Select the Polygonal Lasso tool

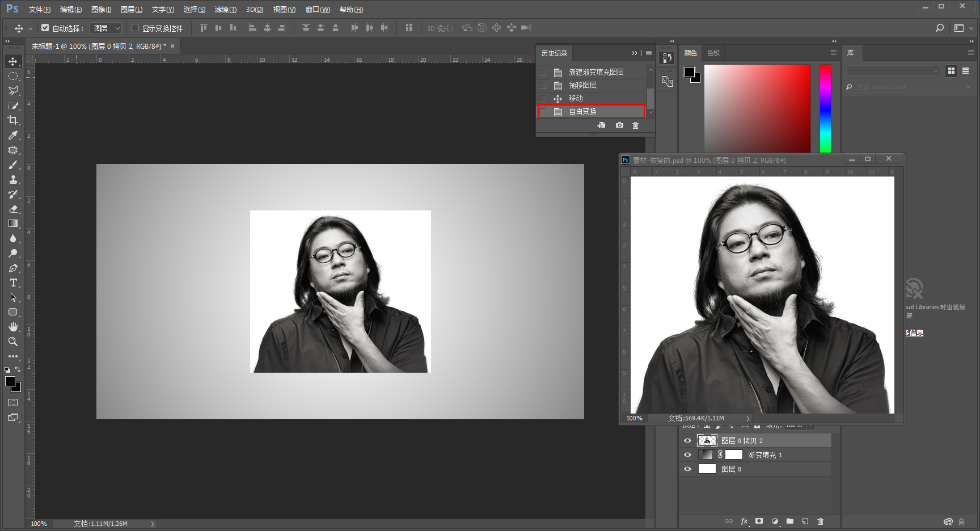[13, 91]
